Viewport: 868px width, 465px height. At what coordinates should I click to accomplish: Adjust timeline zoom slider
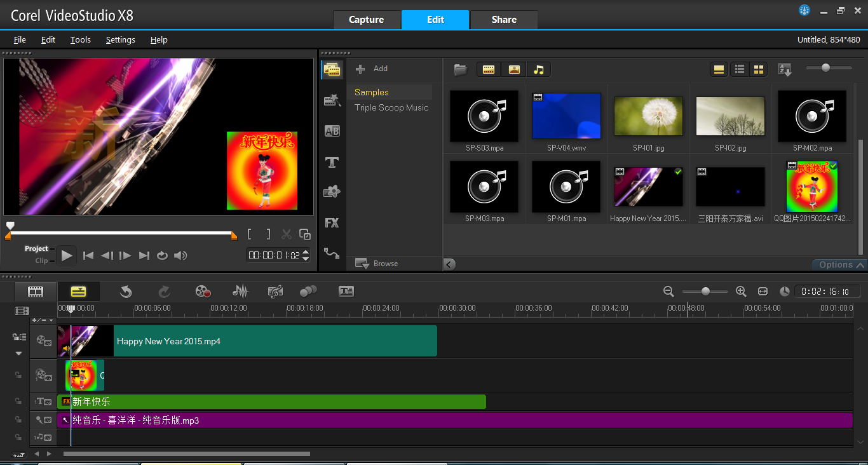(705, 291)
